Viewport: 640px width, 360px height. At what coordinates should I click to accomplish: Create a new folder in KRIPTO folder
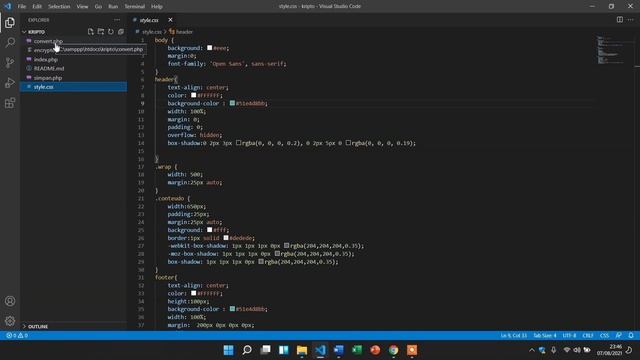click(101, 31)
